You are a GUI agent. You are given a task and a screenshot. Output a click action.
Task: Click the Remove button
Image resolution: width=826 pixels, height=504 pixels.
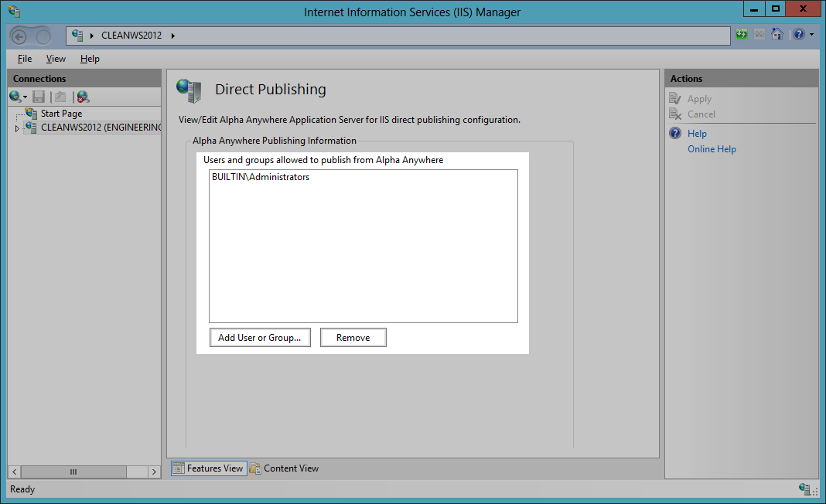coord(353,338)
